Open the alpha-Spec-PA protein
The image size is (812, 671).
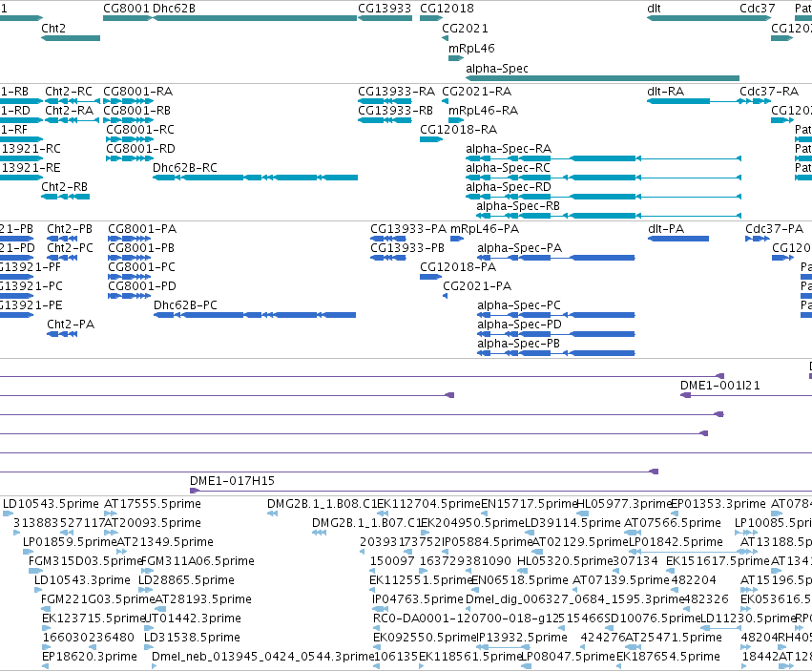pyautogui.click(x=555, y=258)
